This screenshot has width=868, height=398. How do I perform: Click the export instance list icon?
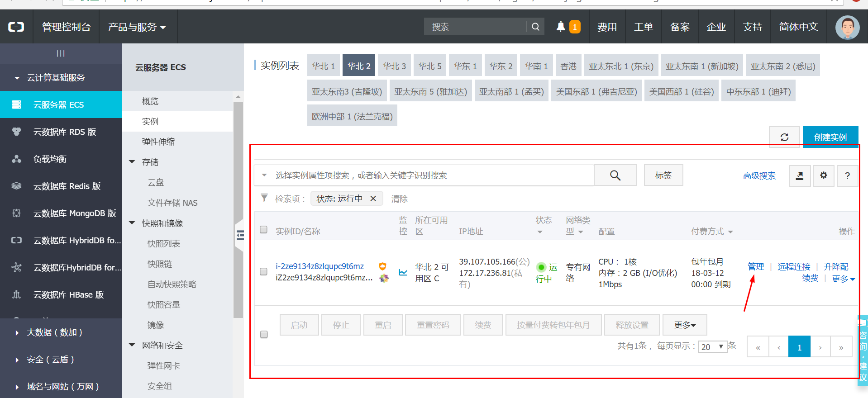pyautogui.click(x=800, y=175)
